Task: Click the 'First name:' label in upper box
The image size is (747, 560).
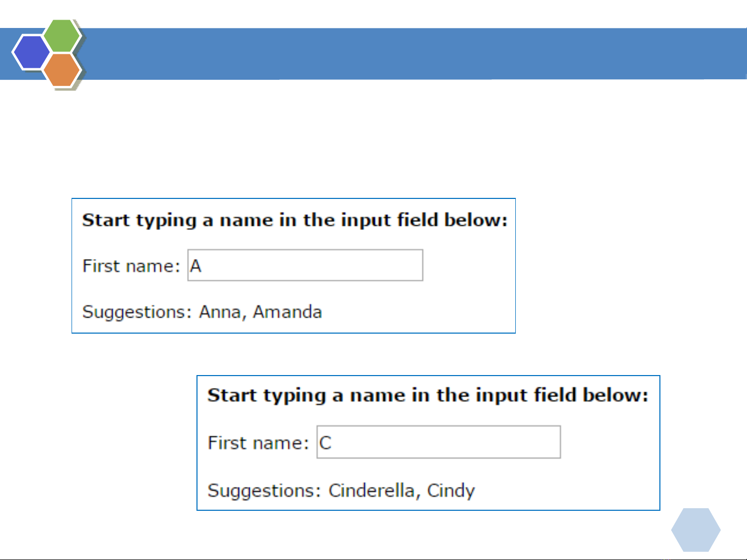Action: [x=131, y=266]
